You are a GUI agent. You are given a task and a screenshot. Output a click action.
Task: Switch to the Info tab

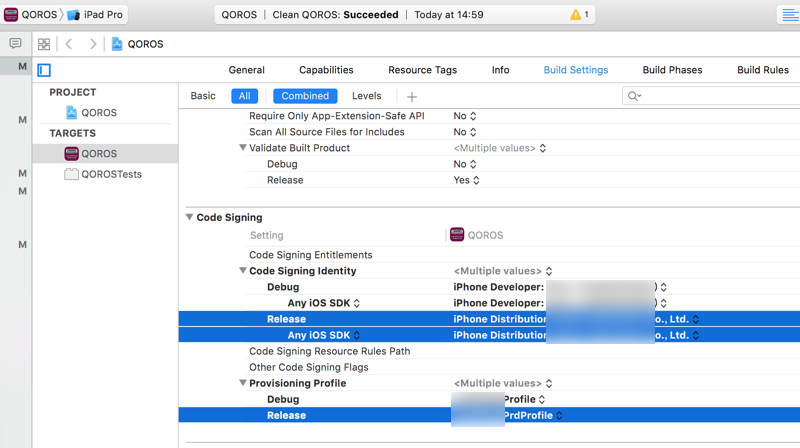pyautogui.click(x=501, y=70)
